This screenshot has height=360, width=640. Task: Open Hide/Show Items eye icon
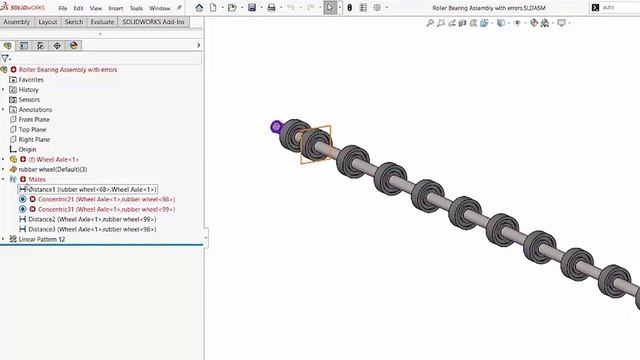pos(518,23)
